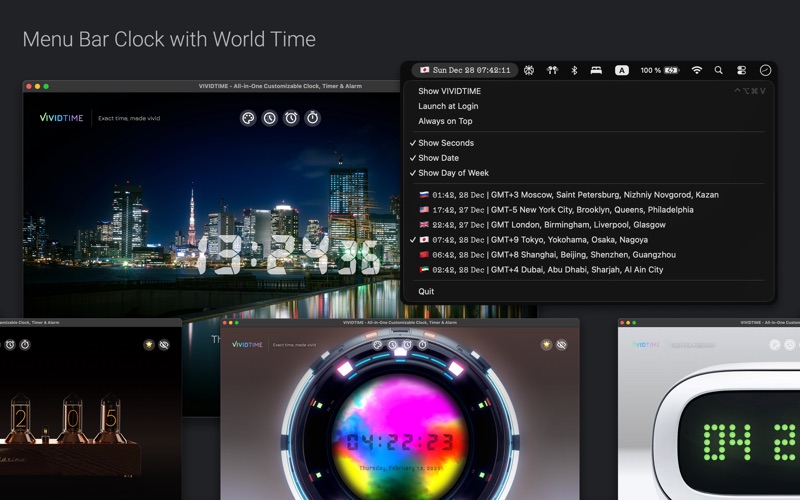The image size is (800, 500).
Task: Click the stopwatch icon in nixie tube window
Action: 25,345
